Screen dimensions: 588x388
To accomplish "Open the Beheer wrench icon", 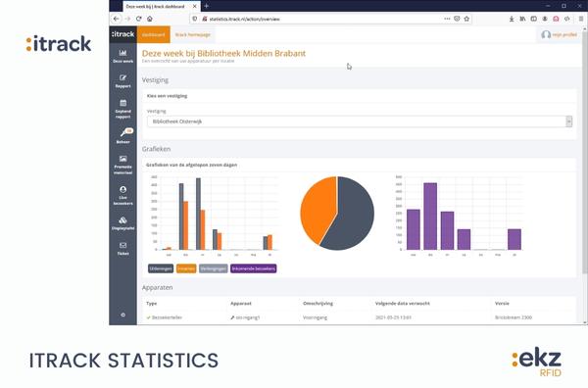I will tap(123, 133).
